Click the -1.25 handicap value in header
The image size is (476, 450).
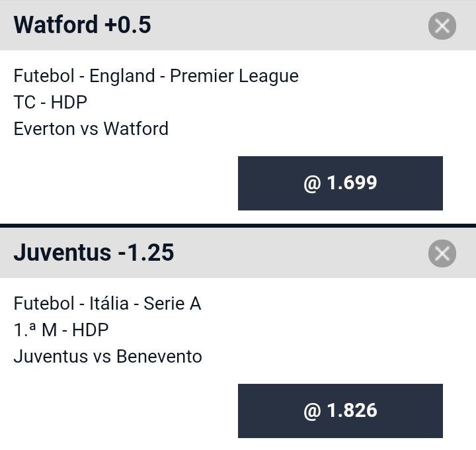pyautogui.click(x=146, y=253)
